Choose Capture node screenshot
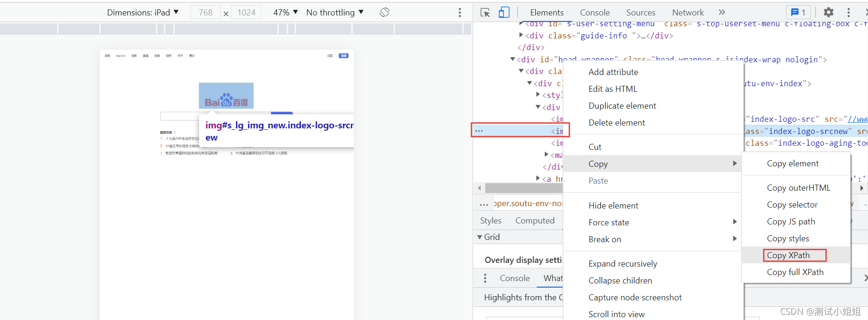The width and height of the screenshot is (868, 320). 653,298
